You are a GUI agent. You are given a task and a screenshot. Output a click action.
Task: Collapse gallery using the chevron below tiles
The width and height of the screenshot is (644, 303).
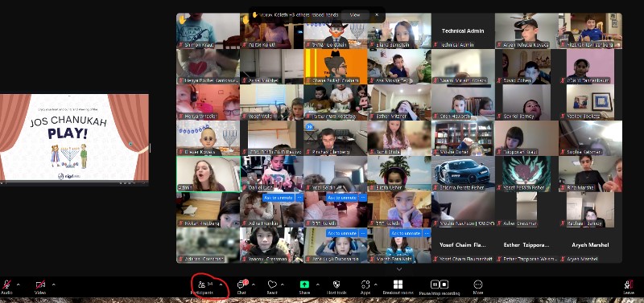click(398, 269)
